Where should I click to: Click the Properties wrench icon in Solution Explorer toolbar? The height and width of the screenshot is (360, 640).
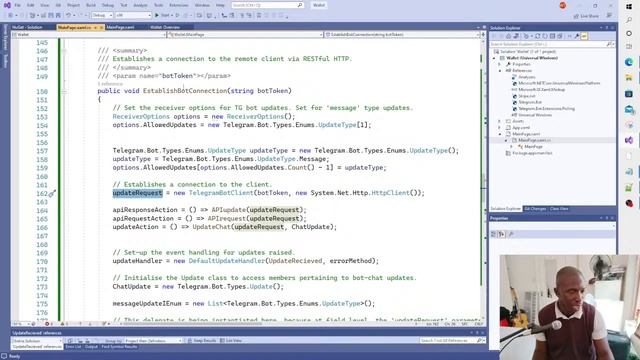577,36
